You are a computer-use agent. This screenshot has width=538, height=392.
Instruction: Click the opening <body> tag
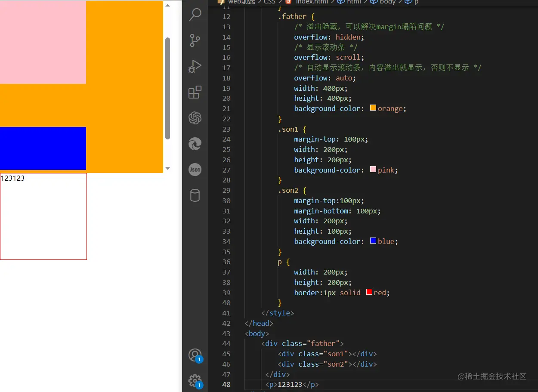pos(257,333)
